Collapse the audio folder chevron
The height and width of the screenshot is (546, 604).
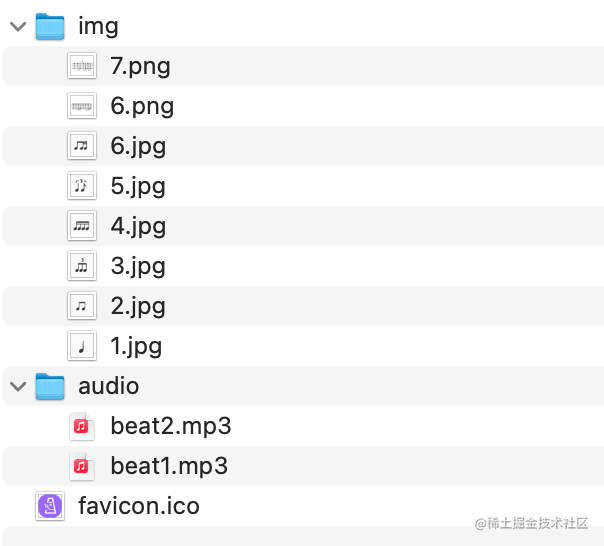pos(18,386)
